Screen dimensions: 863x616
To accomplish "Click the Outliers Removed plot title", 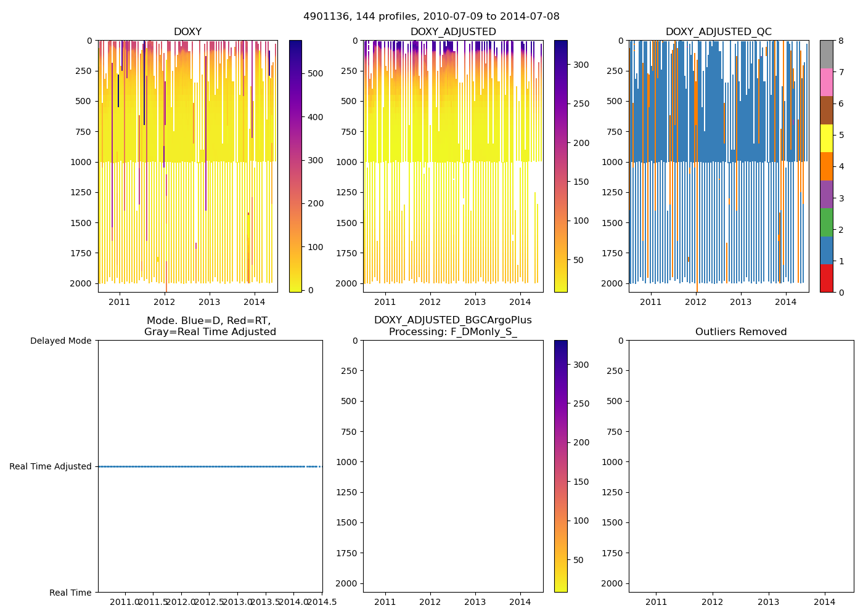I will [x=741, y=332].
